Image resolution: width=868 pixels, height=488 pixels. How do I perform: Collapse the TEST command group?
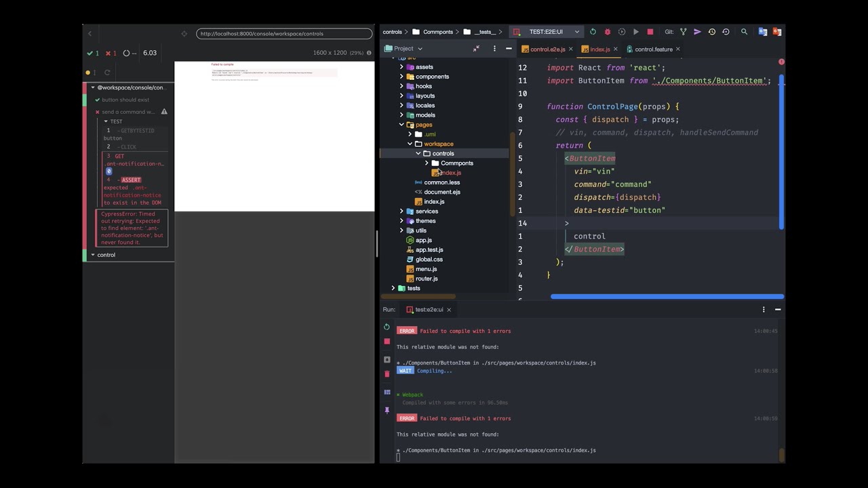105,121
